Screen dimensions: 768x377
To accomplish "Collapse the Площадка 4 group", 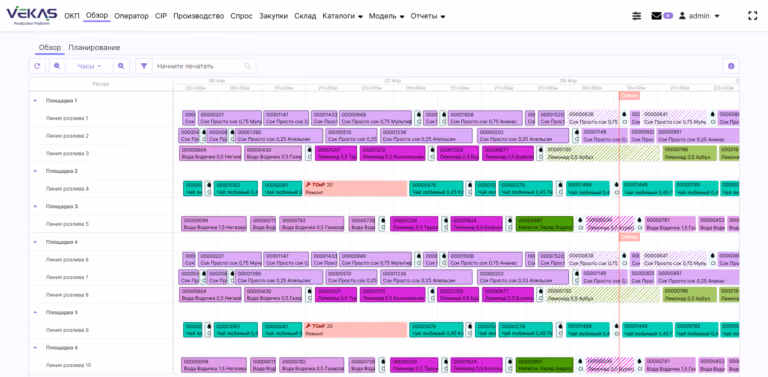I will point(35,242).
